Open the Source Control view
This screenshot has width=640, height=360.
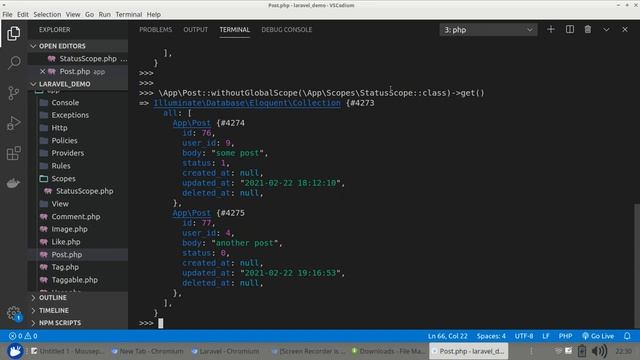point(13,93)
